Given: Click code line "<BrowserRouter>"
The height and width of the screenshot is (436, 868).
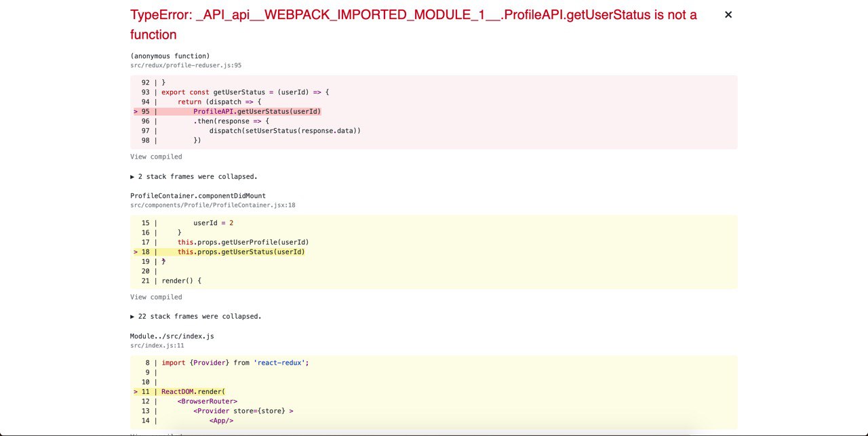Looking at the screenshot, I should (x=208, y=401).
